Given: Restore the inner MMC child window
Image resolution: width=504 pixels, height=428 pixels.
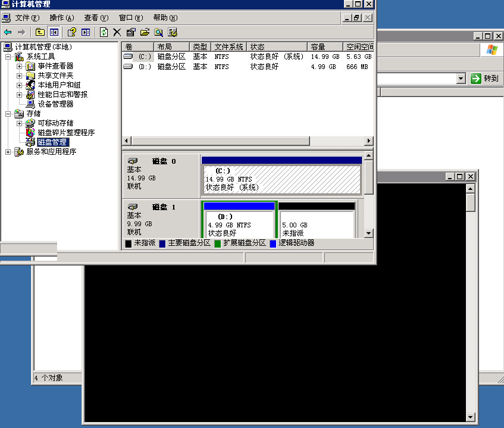Looking at the screenshot, I should tap(357, 18).
